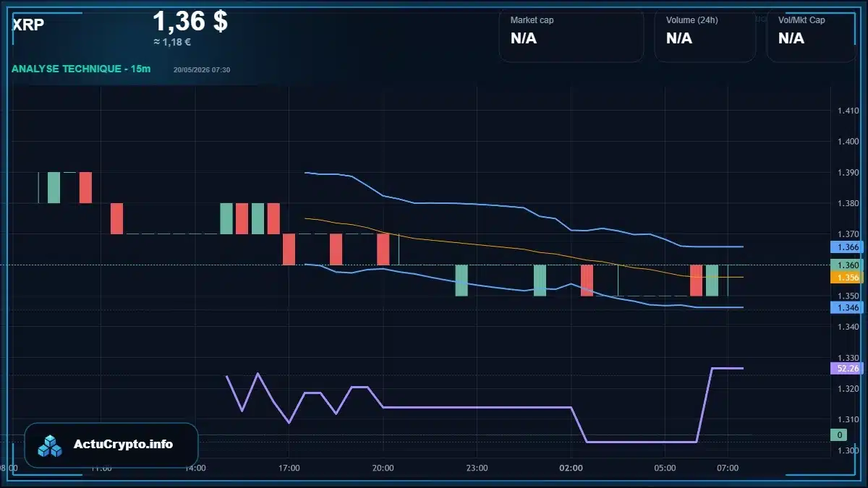This screenshot has width=868, height=488.
Task: Select the 1.400 price axis label
Action: (848, 142)
